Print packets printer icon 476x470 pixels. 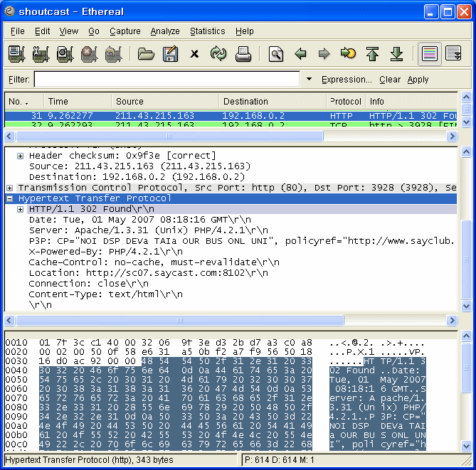[x=243, y=54]
